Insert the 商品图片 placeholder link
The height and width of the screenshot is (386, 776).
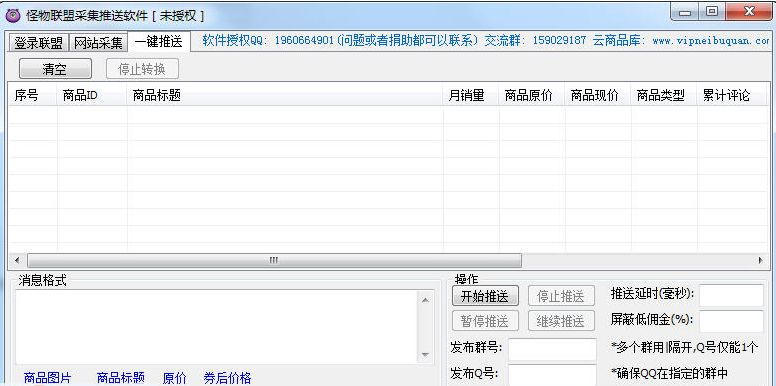(48, 379)
